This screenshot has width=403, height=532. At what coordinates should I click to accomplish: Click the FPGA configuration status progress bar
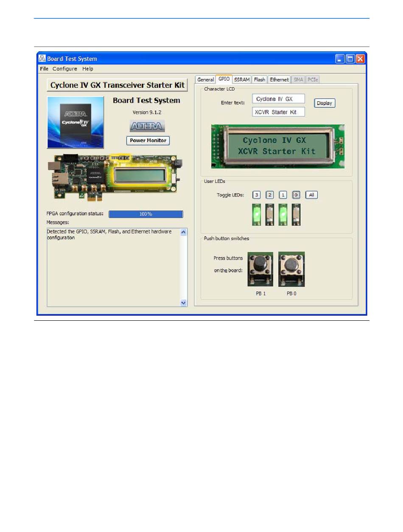pyautogui.click(x=146, y=214)
